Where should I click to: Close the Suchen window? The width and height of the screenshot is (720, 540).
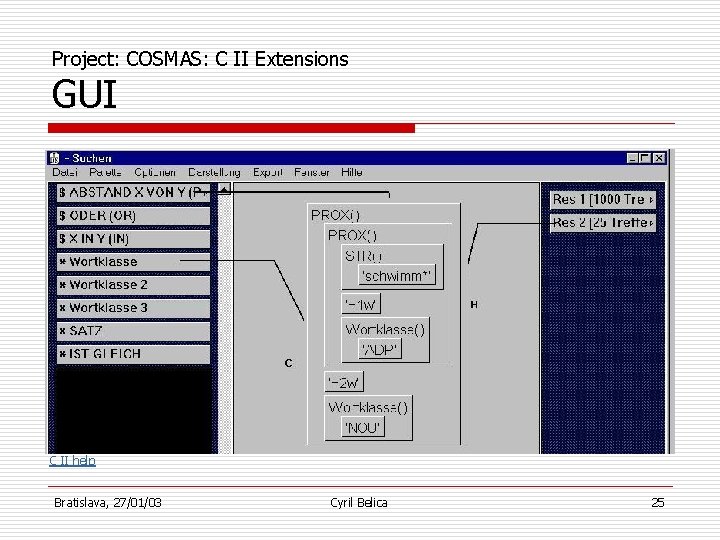pos(659,158)
